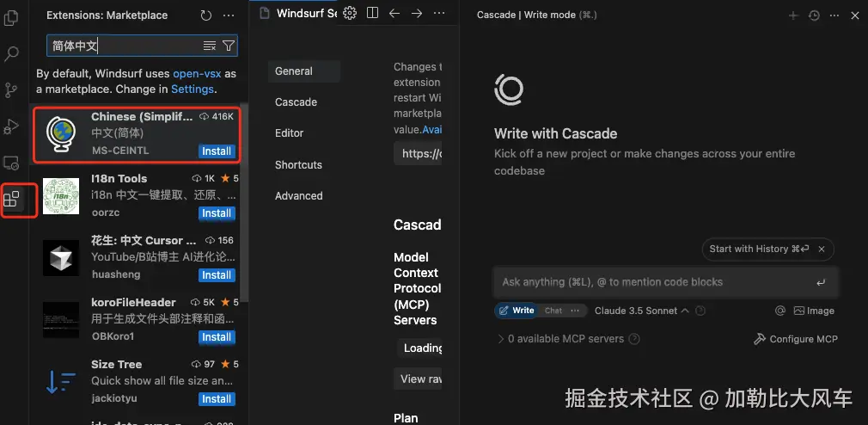This screenshot has width=868, height=425.
Task: Close the Cascade panel
Action: click(855, 15)
